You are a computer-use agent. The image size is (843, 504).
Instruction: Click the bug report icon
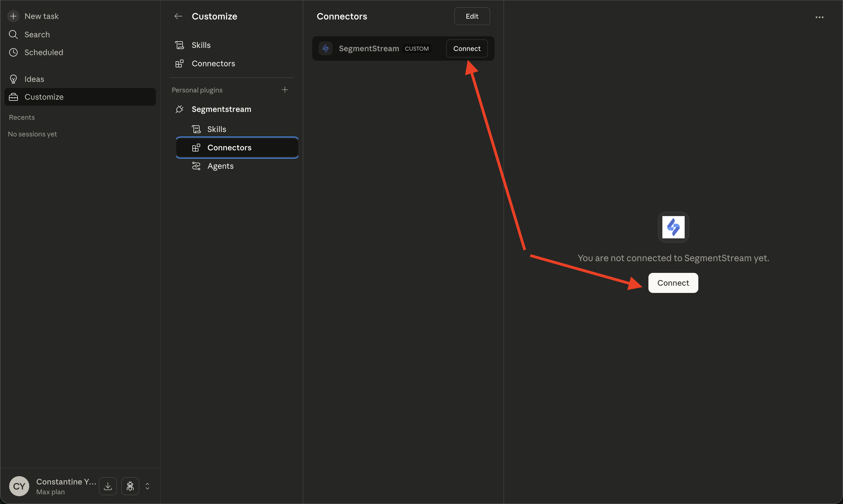130,486
